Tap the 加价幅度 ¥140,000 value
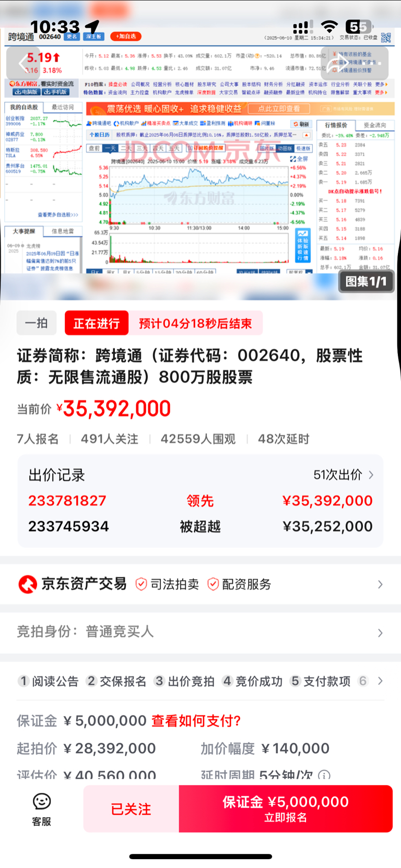 295,748
